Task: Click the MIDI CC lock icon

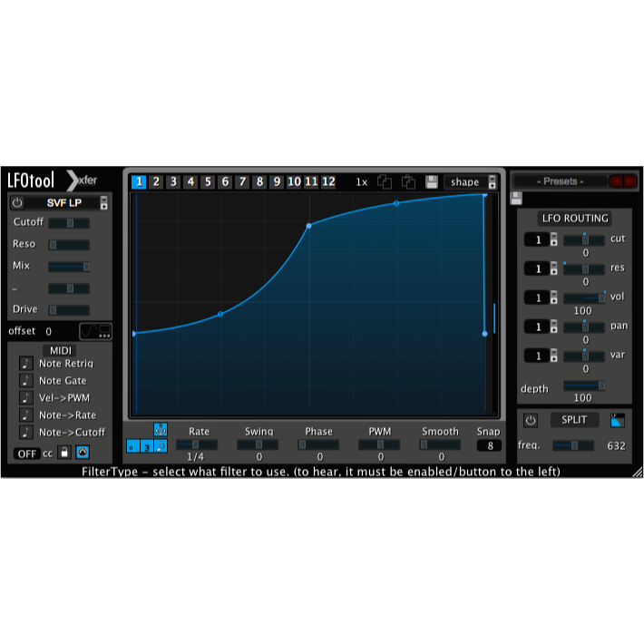Action: click(x=64, y=453)
